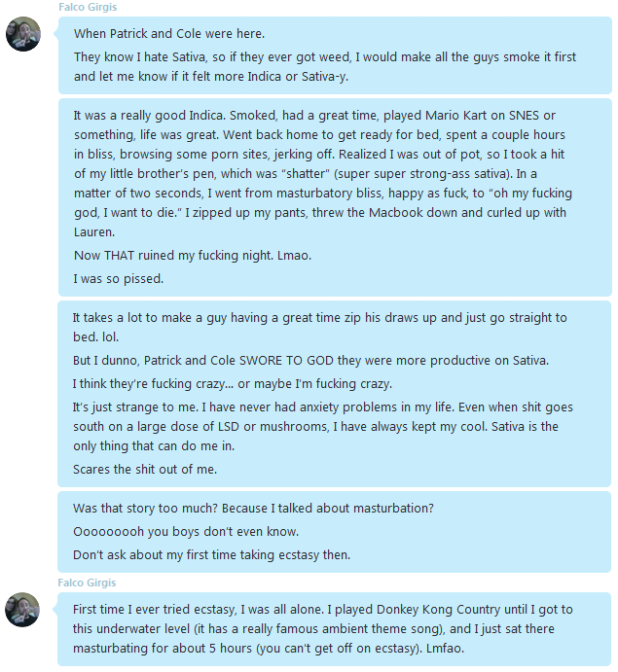Select the "It's just strange to me" paragraph
Image resolution: width=618 pixels, height=672 pixels.
point(319,425)
